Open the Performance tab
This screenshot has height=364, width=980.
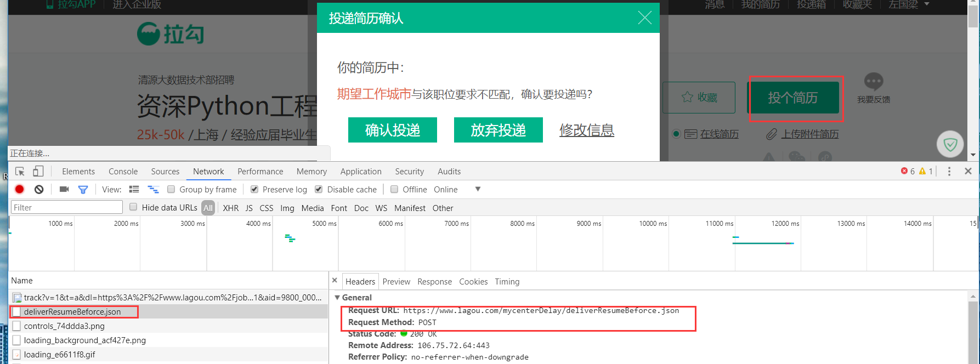tap(260, 172)
